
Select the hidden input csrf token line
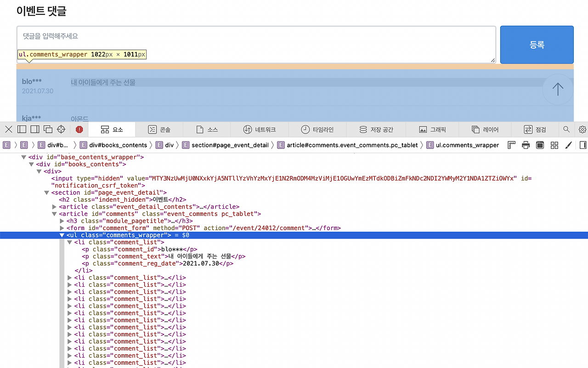coord(291,182)
